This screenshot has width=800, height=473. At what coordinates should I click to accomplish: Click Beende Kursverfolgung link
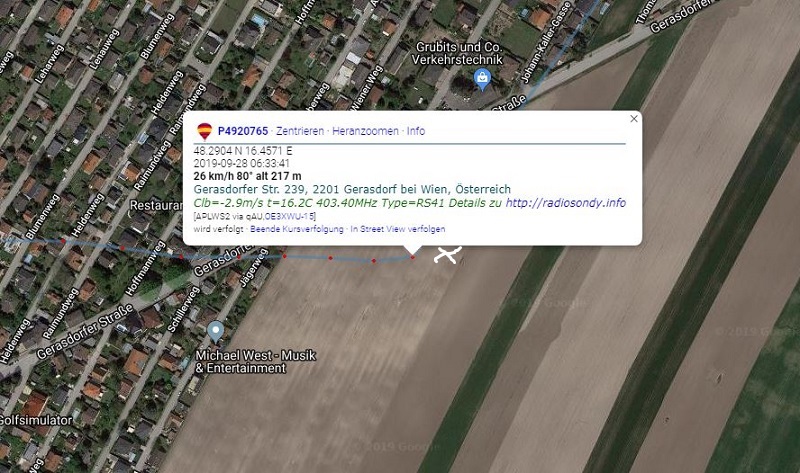tap(296, 229)
